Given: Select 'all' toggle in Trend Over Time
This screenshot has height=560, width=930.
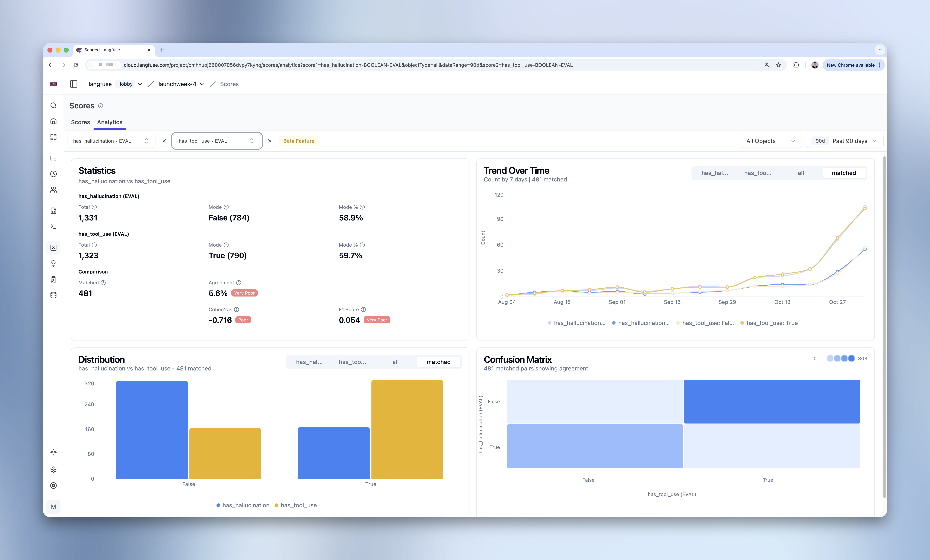Looking at the screenshot, I should tap(801, 173).
